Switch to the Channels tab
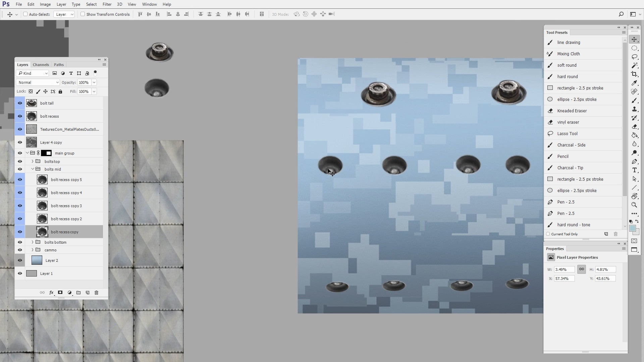This screenshot has height=362, width=644. pyautogui.click(x=41, y=64)
